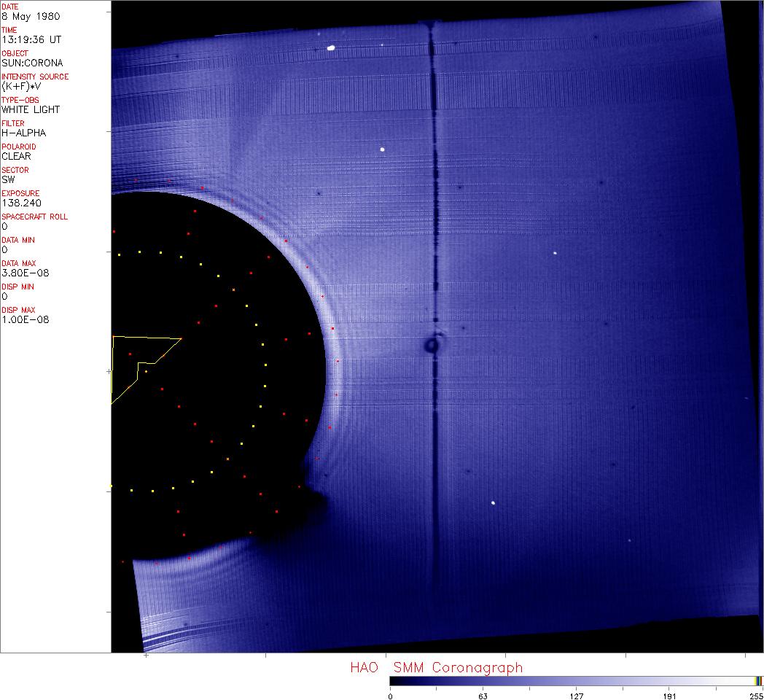Select the yellow polygon outline on the occulting disk
This screenshot has width=764, height=700.
(146, 338)
